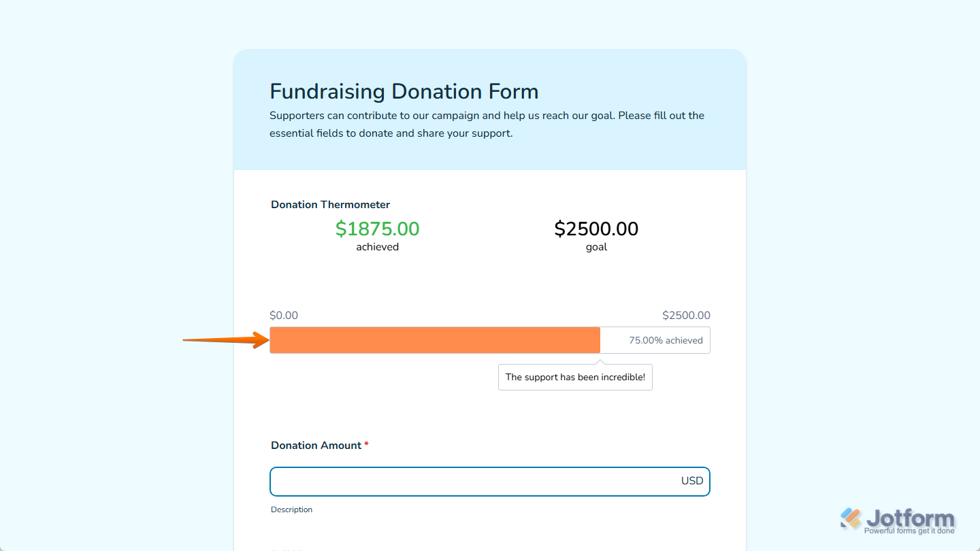The width and height of the screenshot is (980, 551).
Task: Click the support has been incredible tooltip
Action: 575,377
